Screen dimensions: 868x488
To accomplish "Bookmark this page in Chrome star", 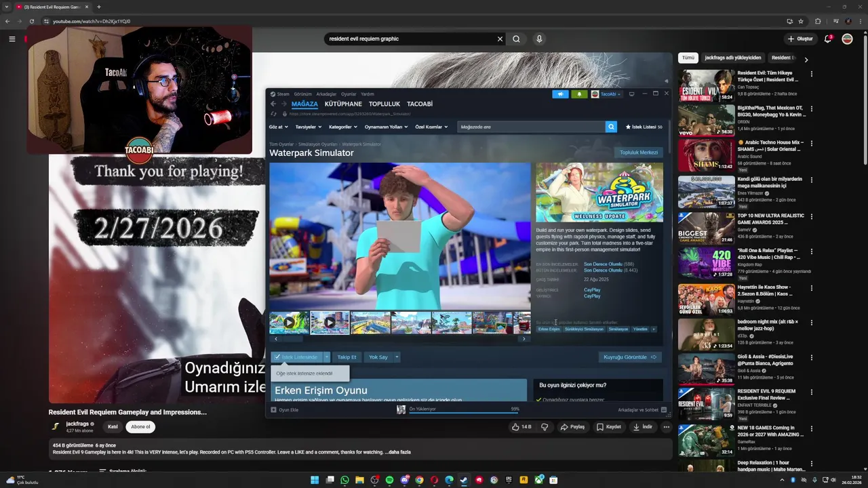I will [x=801, y=21].
